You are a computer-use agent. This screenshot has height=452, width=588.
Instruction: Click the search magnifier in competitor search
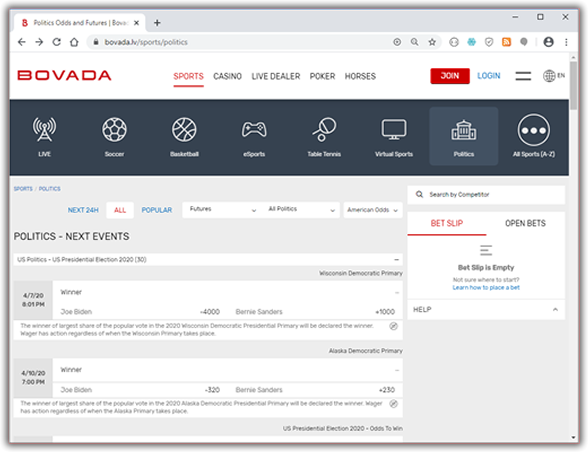point(419,194)
